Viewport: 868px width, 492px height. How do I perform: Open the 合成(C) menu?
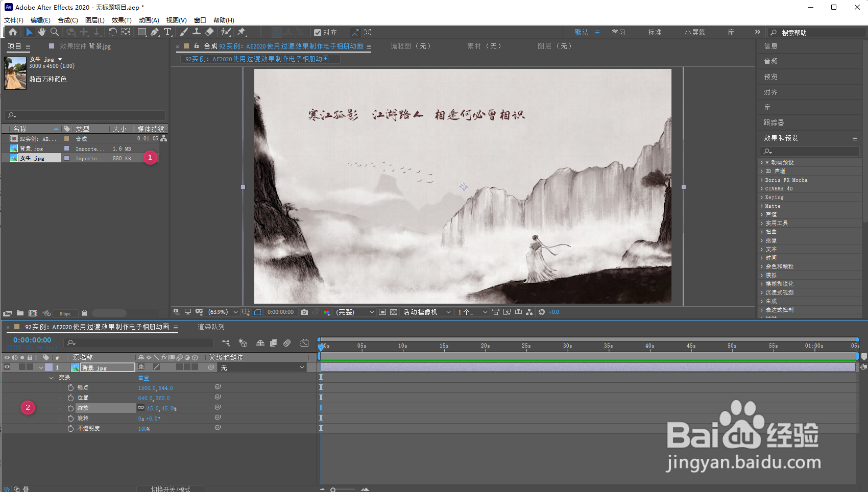click(x=68, y=20)
